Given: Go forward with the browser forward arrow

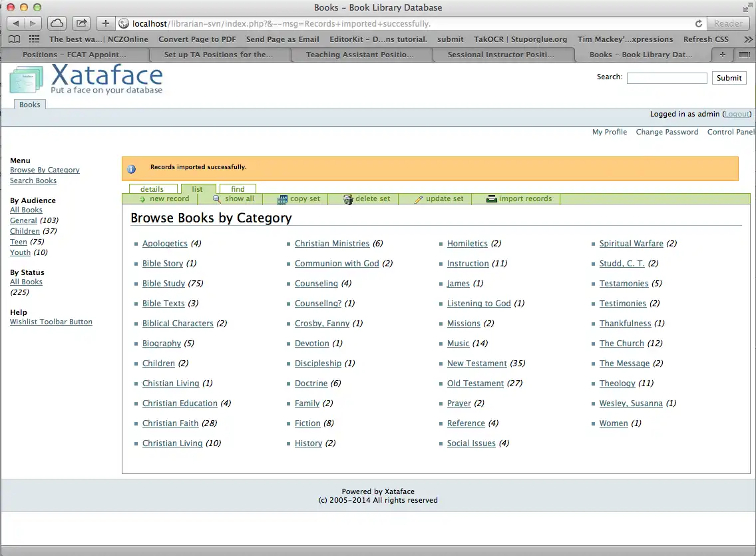Looking at the screenshot, I should click(33, 23).
